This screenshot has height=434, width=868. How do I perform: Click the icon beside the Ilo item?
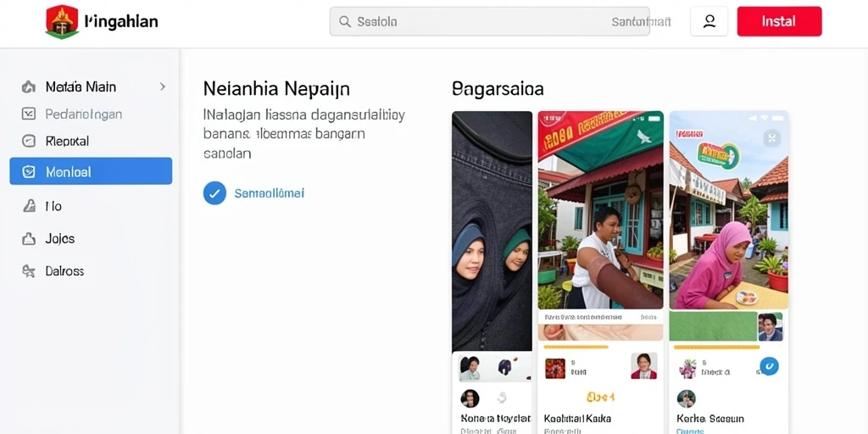tap(28, 207)
